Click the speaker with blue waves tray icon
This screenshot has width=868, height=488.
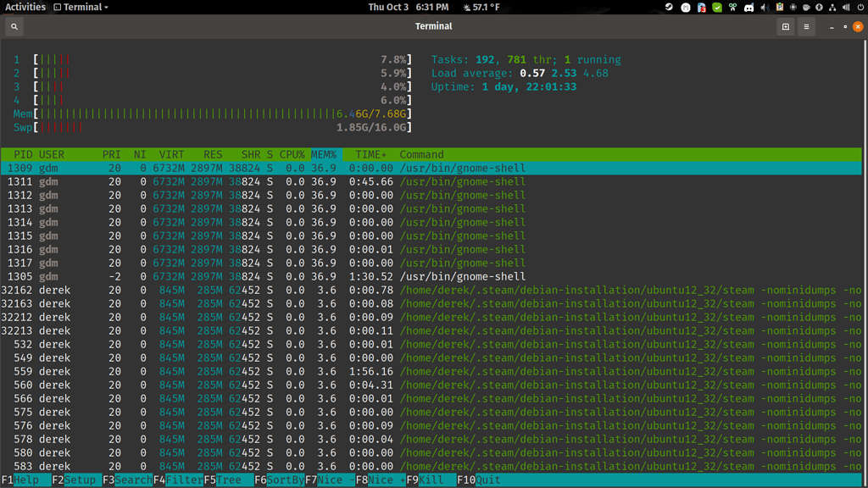click(x=765, y=7)
